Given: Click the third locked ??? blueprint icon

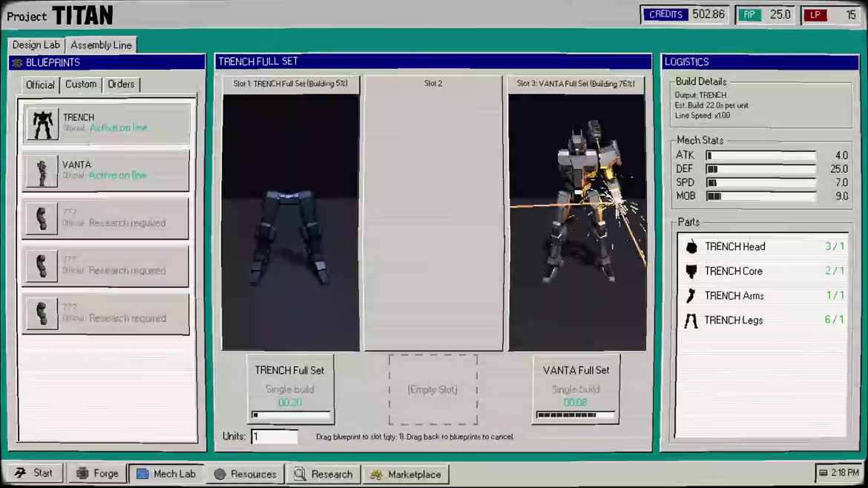Looking at the screenshot, I should (42, 314).
